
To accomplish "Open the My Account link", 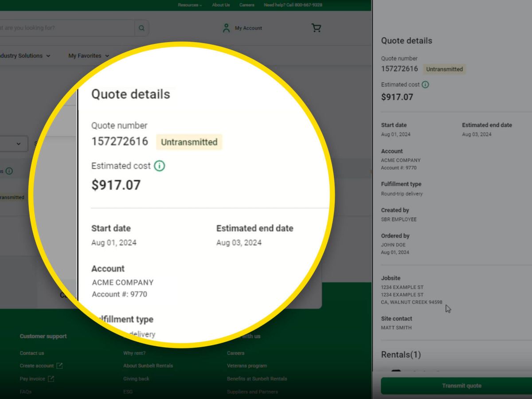I will [248, 28].
